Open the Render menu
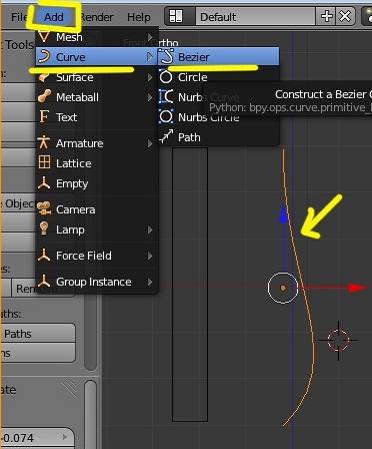This screenshot has width=372, height=449. [x=97, y=17]
